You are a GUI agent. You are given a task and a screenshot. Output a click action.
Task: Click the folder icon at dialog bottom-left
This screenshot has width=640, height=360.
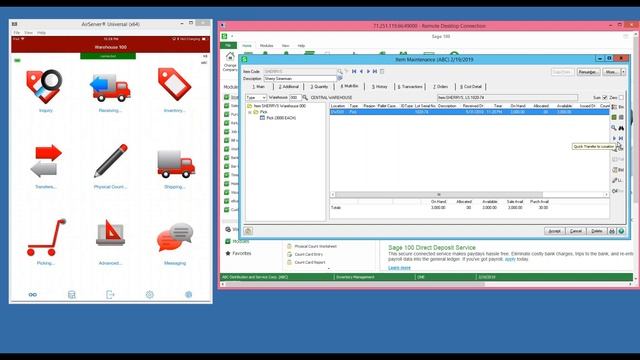(248, 231)
